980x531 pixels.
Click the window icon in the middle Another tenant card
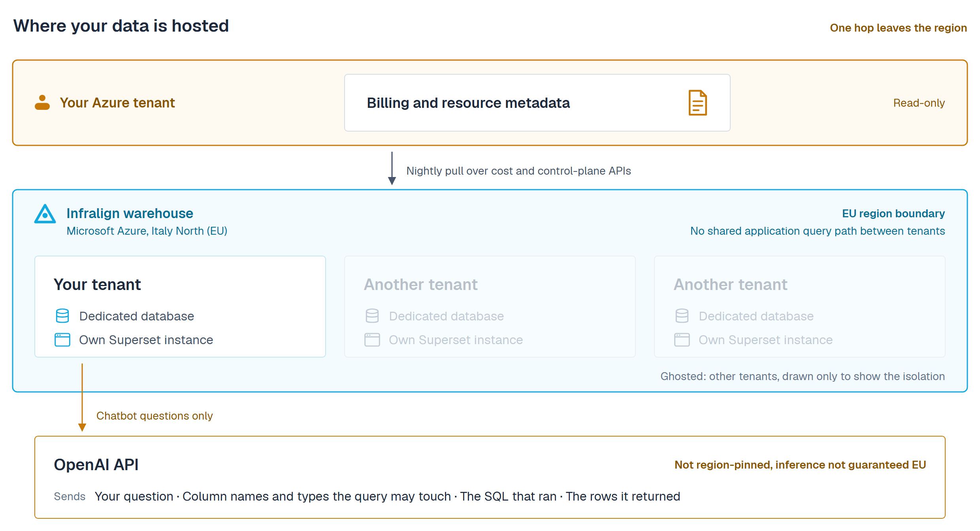pos(372,340)
